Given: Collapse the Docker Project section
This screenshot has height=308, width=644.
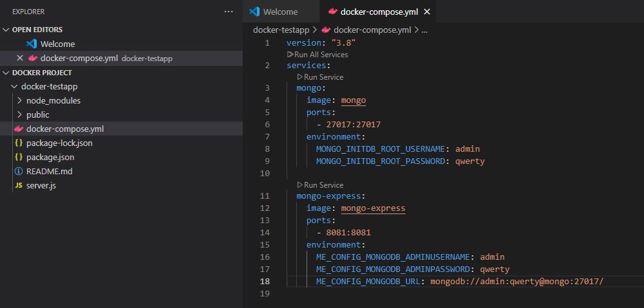Looking at the screenshot, I should (x=6, y=73).
